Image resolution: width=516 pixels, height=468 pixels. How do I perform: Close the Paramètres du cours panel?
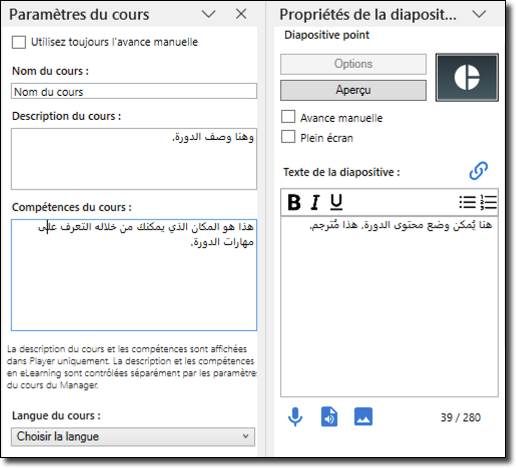(x=241, y=14)
